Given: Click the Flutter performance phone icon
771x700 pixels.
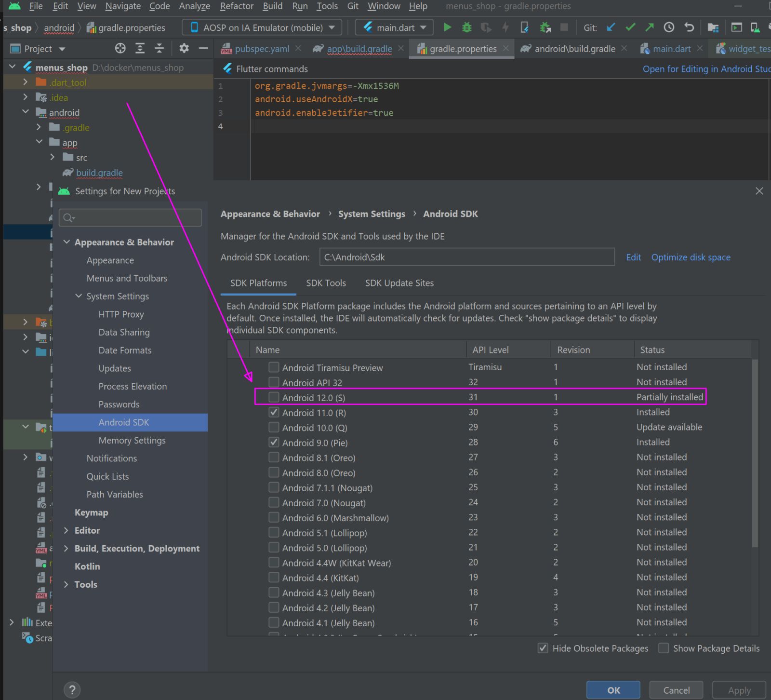Looking at the screenshot, I should (x=524, y=27).
